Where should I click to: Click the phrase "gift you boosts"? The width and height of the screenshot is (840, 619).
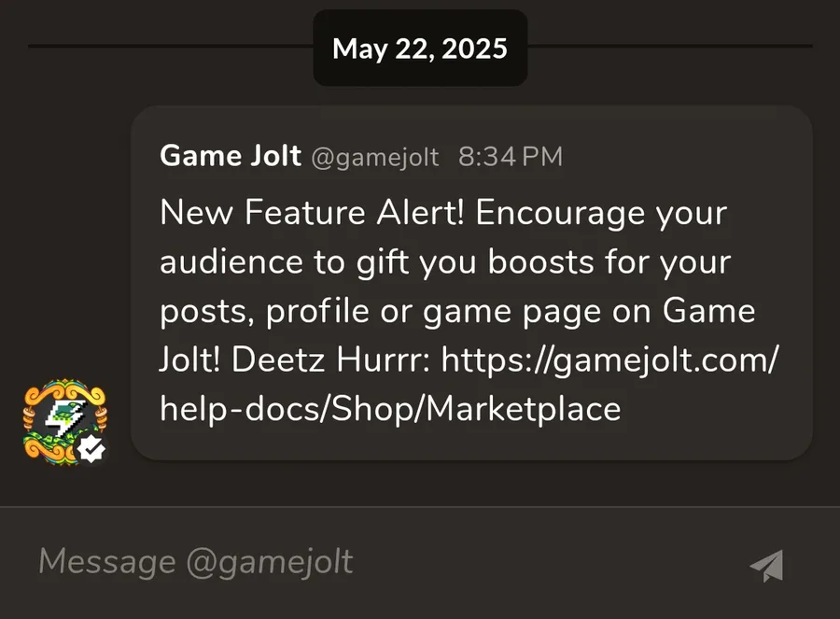coord(475,262)
